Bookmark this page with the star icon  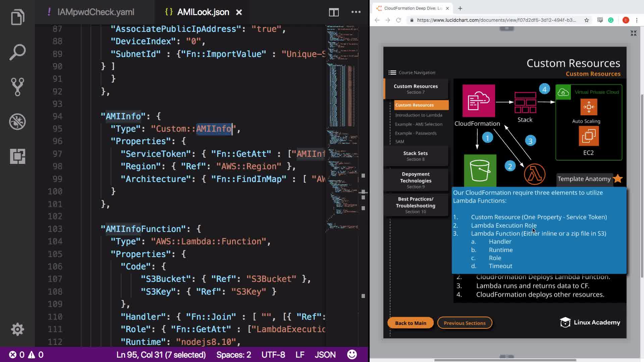[x=586, y=20]
